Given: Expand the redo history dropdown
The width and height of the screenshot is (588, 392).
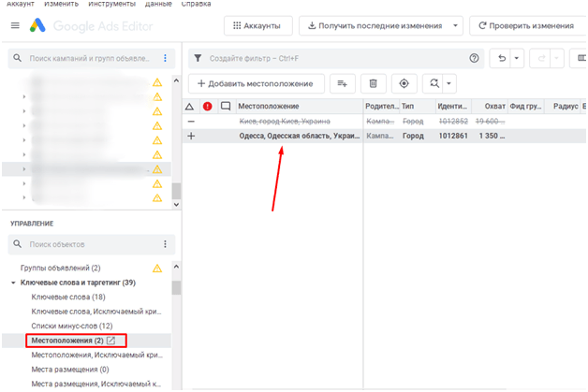Looking at the screenshot, I should pos(556,58).
